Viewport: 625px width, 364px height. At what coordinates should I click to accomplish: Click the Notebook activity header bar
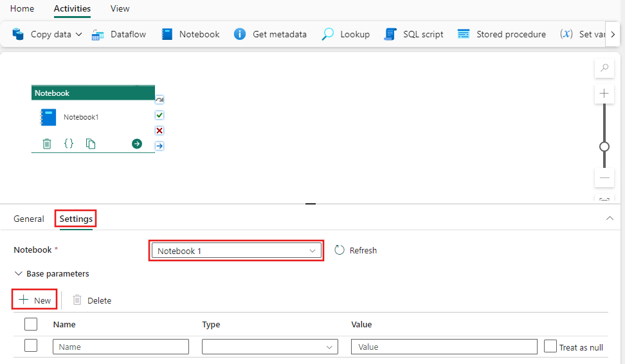(x=93, y=93)
